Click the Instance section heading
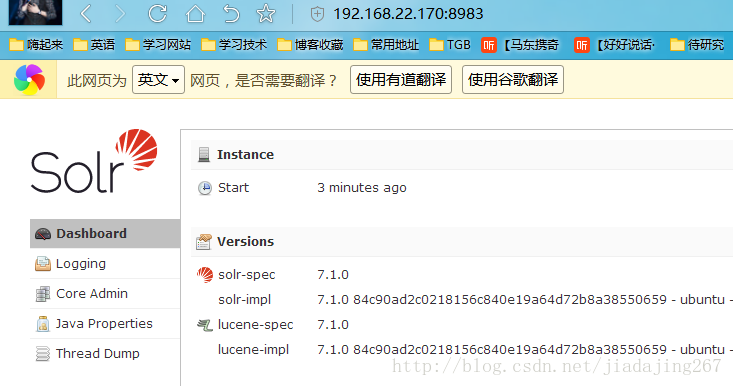This screenshot has height=386, width=733. (x=245, y=155)
